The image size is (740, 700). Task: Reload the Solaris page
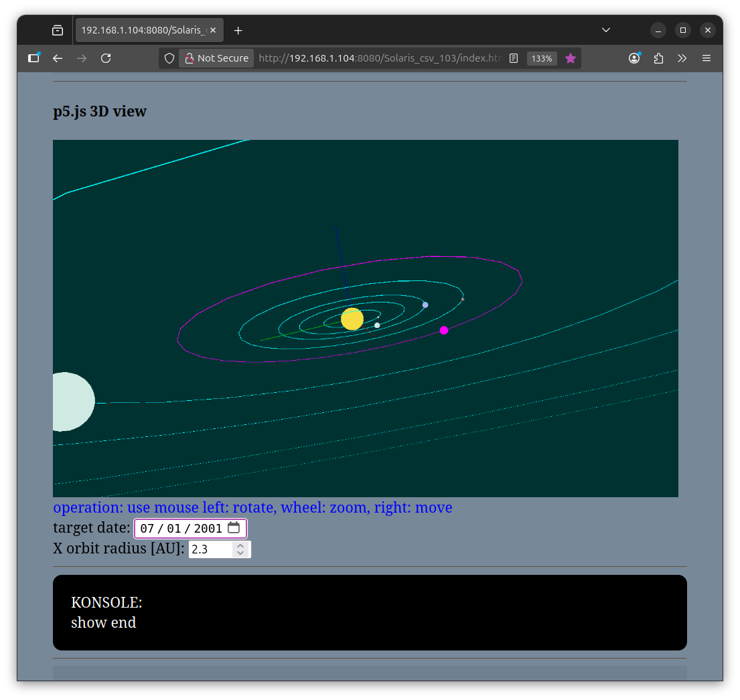(106, 58)
